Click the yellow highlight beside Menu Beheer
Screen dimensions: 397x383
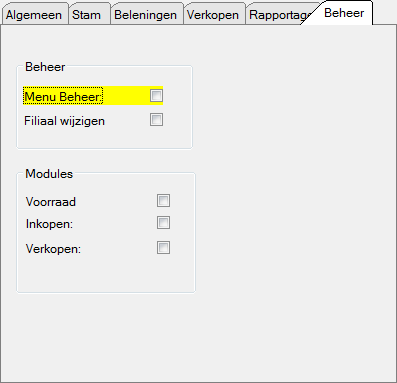(127, 96)
